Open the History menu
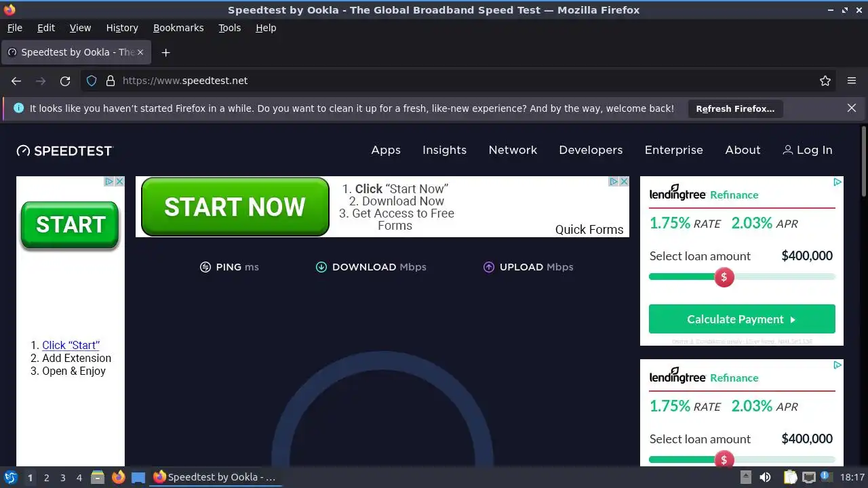This screenshot has width=868, height=488. point(122,28)
